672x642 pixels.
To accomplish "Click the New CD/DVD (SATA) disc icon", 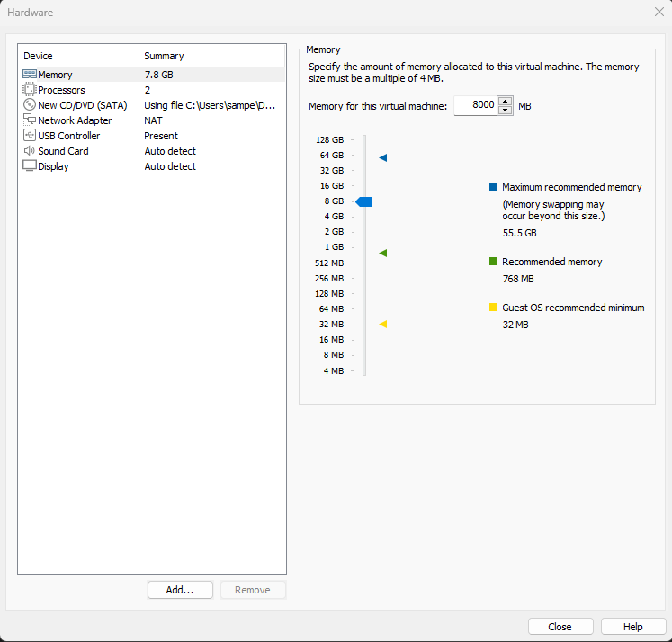I will point(29,105).
